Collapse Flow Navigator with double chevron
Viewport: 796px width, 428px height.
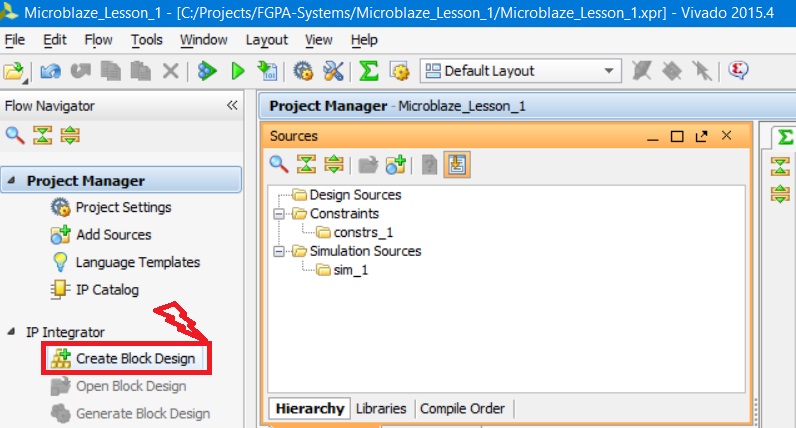232,105
